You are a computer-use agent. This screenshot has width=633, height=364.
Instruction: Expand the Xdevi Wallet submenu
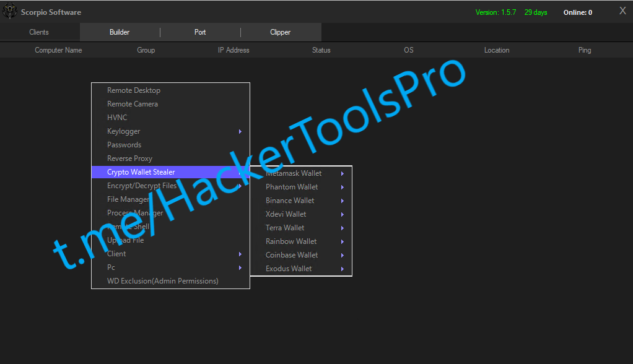(x=301, y=214)
